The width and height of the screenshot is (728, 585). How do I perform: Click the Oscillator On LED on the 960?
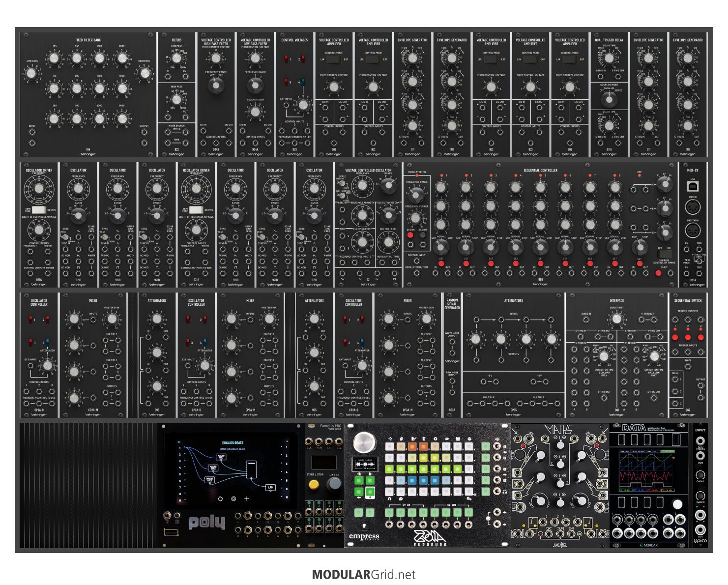[x=417, y=175]
